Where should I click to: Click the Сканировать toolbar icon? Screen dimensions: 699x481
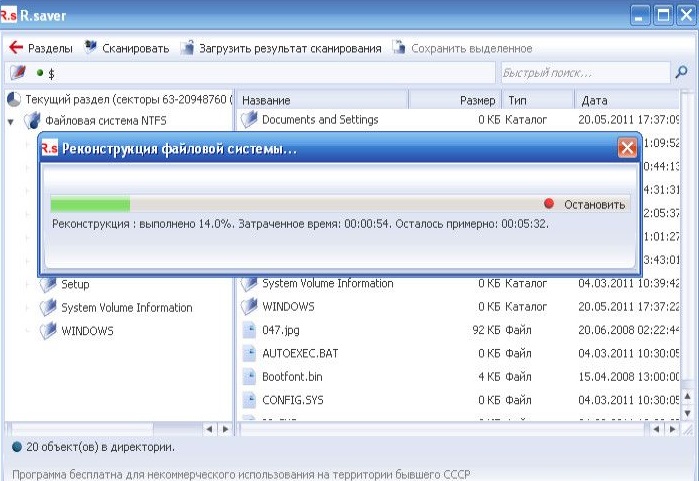click(x=90, y=47)
